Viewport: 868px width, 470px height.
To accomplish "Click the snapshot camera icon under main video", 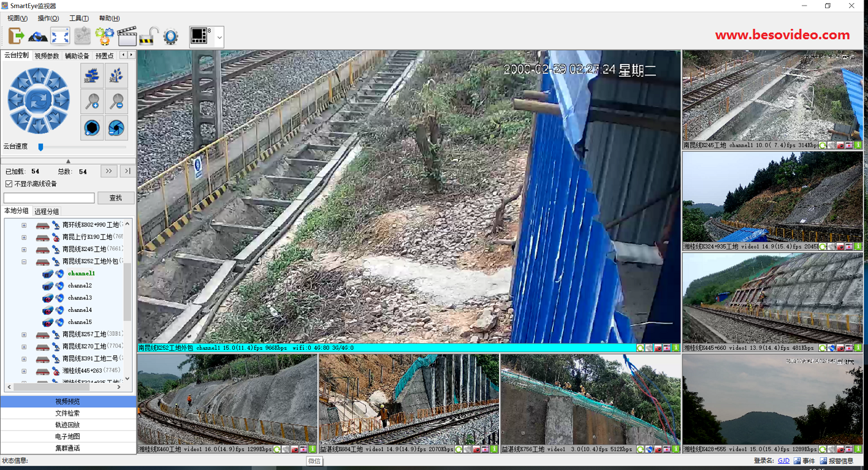I will click(658, 348).
